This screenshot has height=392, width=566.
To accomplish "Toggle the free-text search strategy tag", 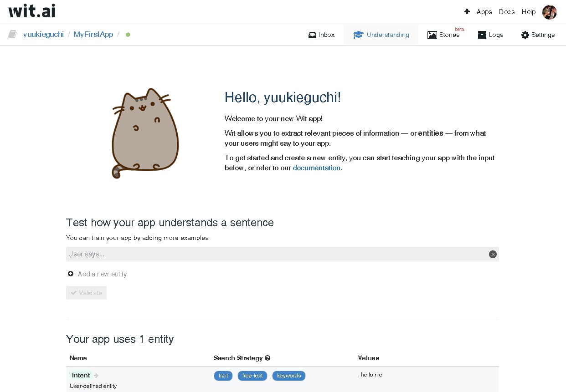I will 252,376.
